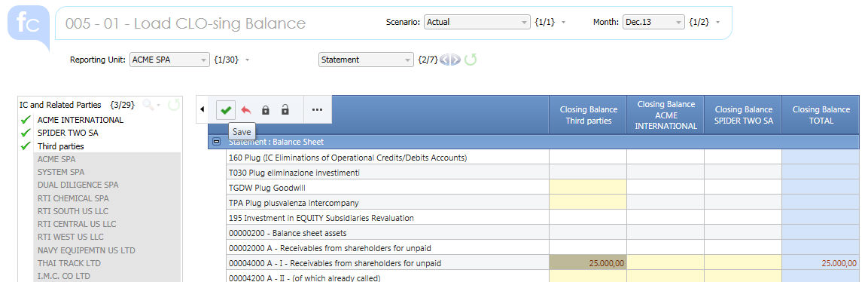Click the 25.000,00 Third parties cell
The width and height of the screenshot is (868, 282).
(588, 262)
